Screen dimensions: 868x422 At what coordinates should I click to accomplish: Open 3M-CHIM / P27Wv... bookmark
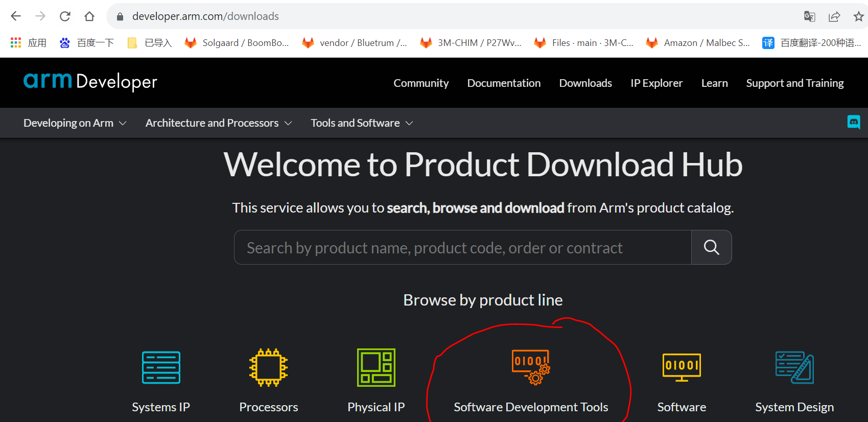click(x=471, y=43)
